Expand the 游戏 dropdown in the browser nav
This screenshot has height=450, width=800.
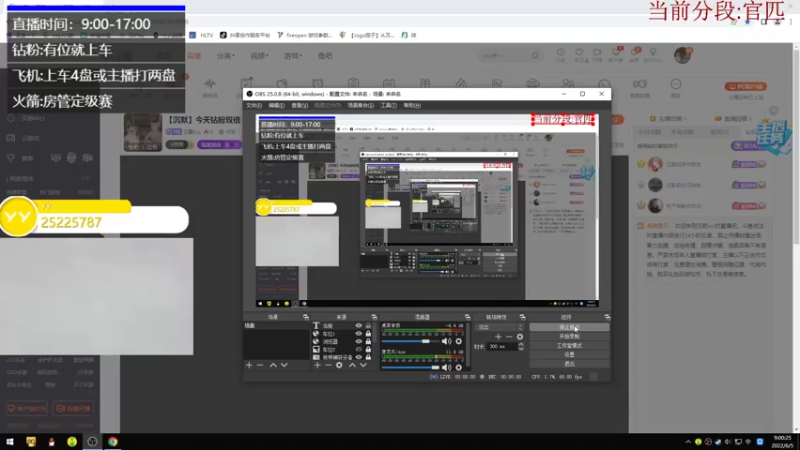293,56
